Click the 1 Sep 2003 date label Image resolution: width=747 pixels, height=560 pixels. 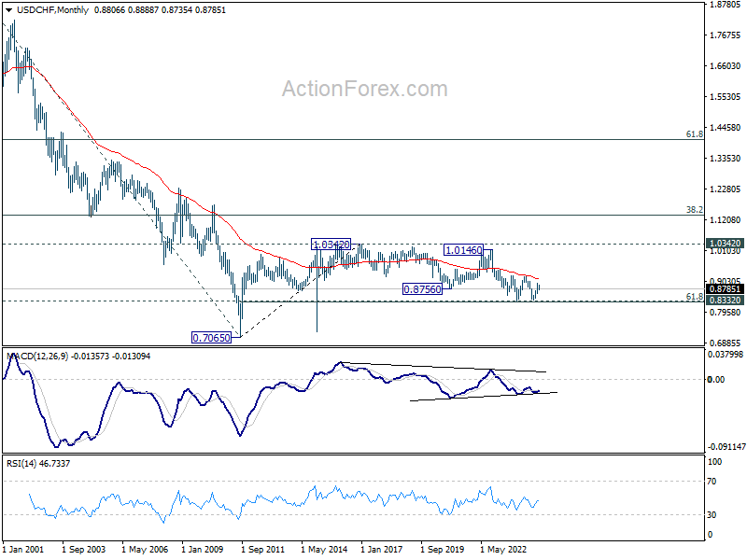pos(83,549)
